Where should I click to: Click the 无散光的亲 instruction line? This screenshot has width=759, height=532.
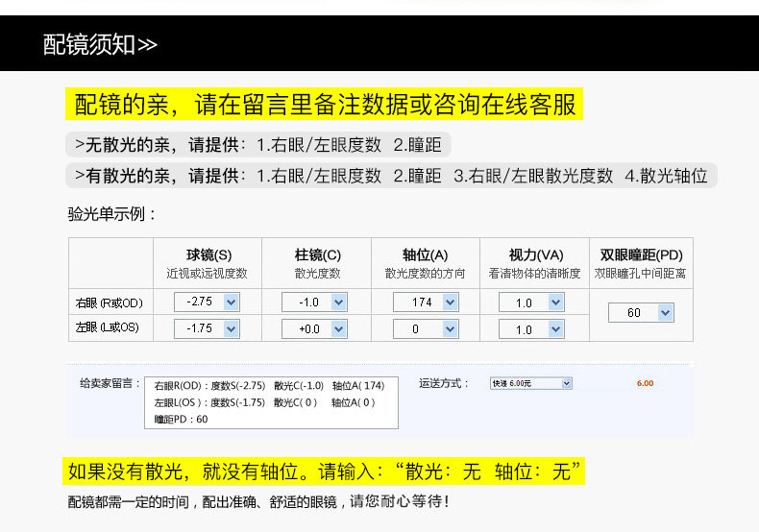[258, 145]
